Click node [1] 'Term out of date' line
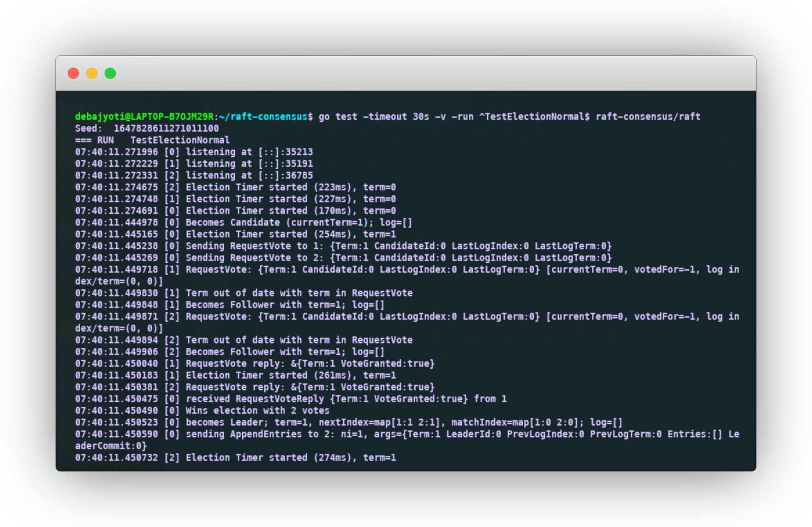The width and height of the screenshot is (812, 527). tap(244, 293)
